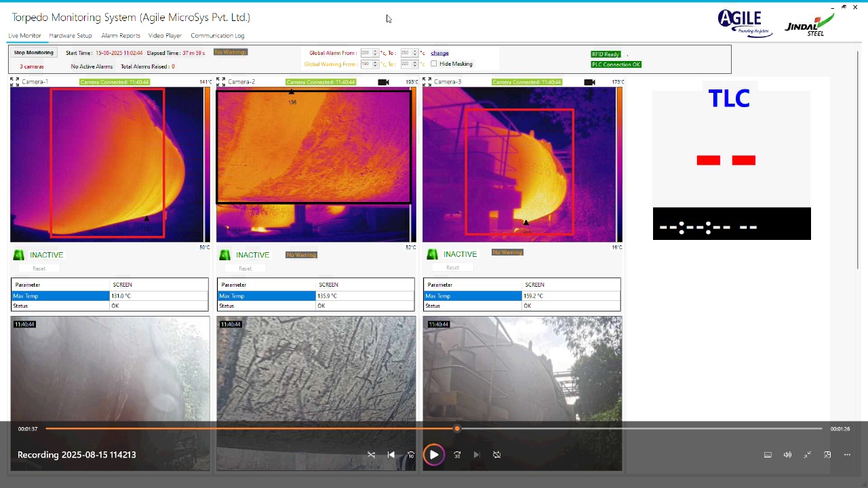868x488 pixels.
Task: Open the Communication Log tab
Action: (x=218, y=35)
